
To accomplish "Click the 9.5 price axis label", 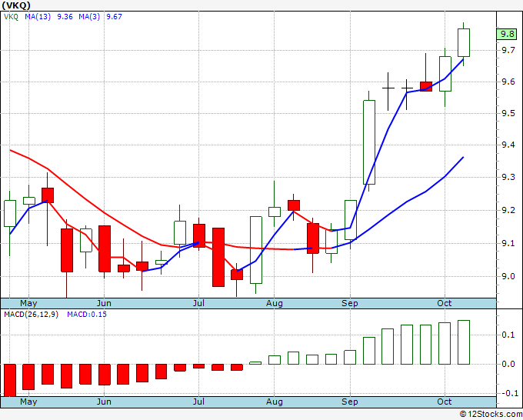I will [508, 113].
